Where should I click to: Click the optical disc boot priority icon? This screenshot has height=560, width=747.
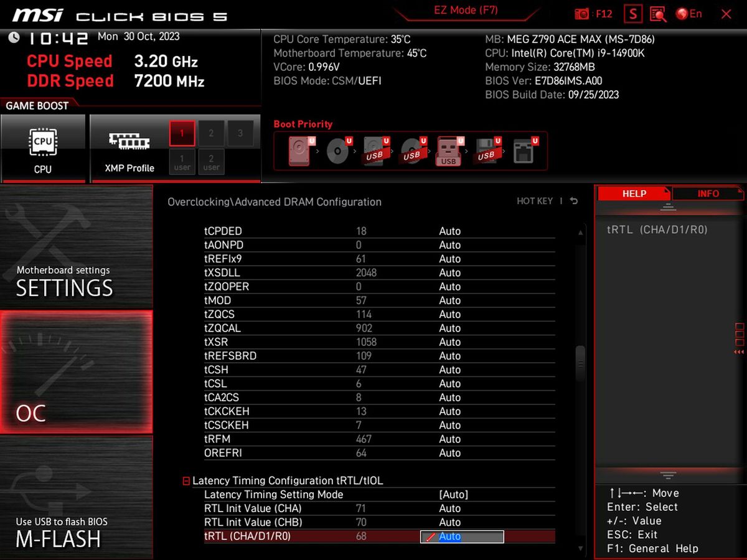click(x=339, y=151)
